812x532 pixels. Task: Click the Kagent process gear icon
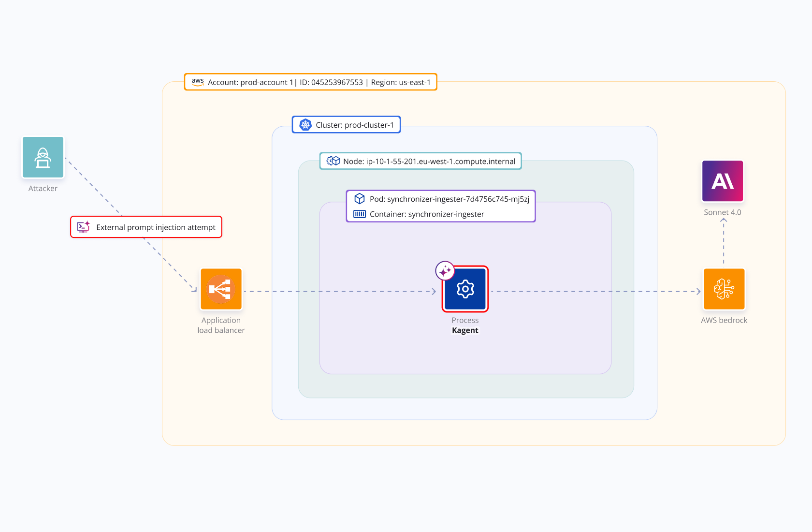465,289
